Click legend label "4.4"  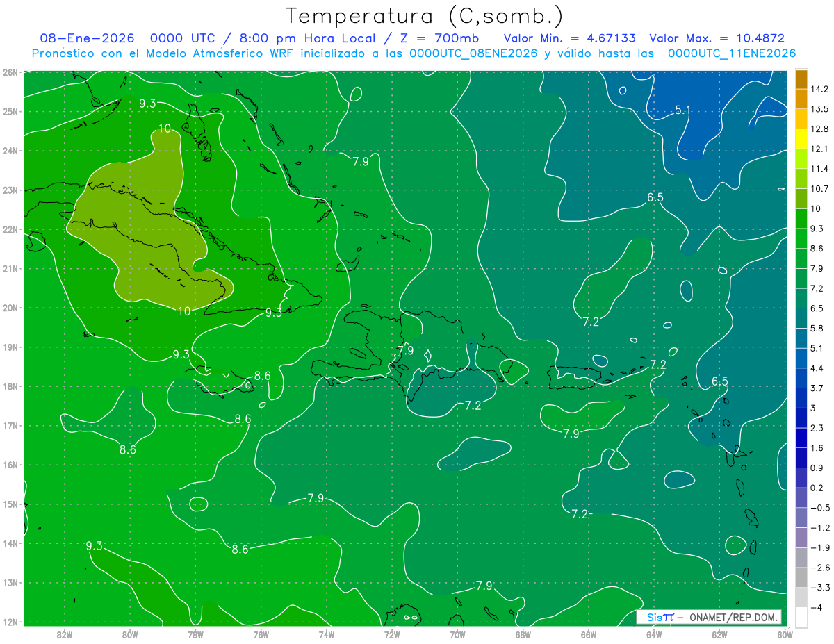click(x=817, y=368)
